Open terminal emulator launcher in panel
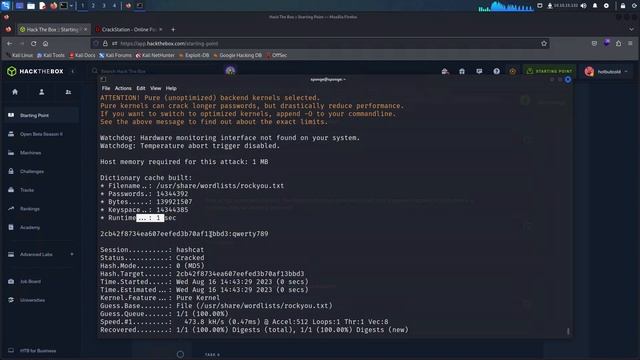 tap(64, 6)
